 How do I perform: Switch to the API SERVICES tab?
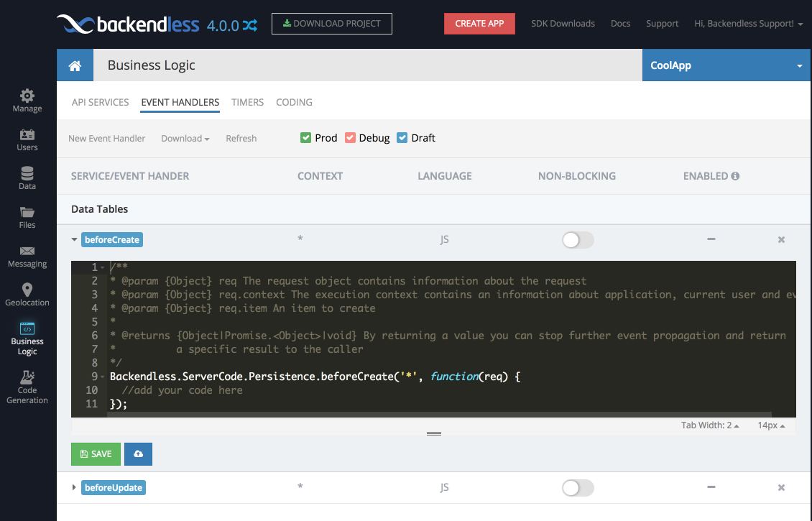(101, 103)
